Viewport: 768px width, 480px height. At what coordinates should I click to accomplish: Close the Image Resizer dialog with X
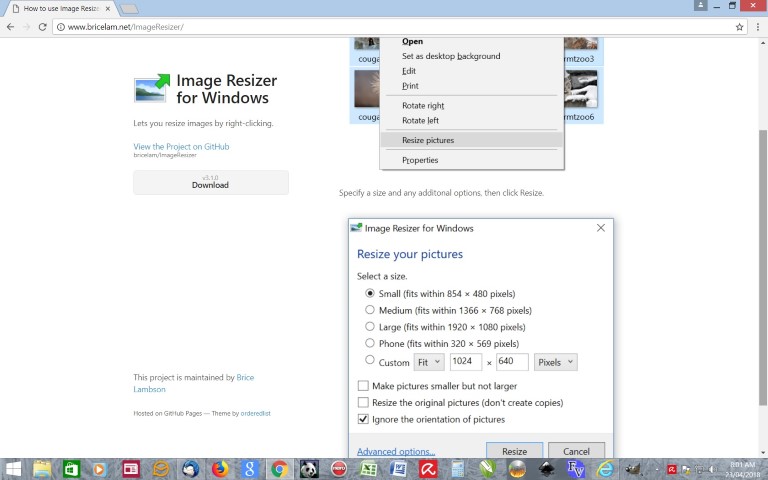[x=600, y=228]
